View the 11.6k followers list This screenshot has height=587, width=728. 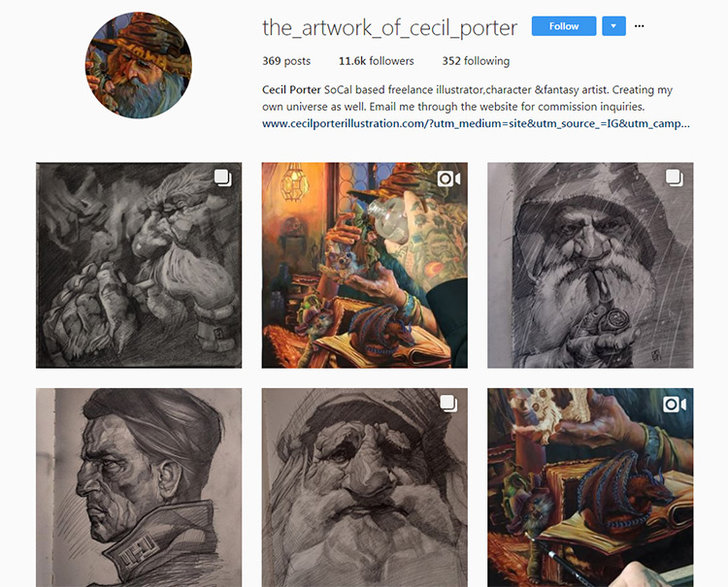click(376, 61)
